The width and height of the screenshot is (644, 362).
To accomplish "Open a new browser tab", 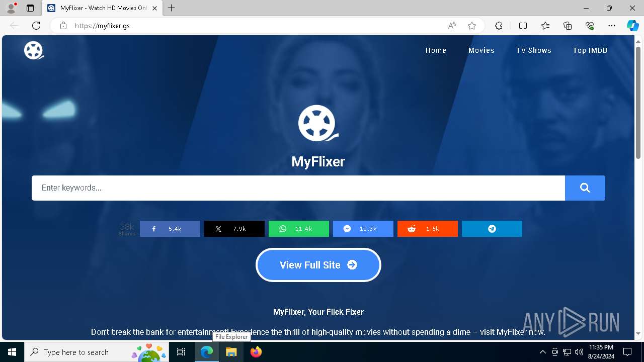I will click(x=172, y=8).
